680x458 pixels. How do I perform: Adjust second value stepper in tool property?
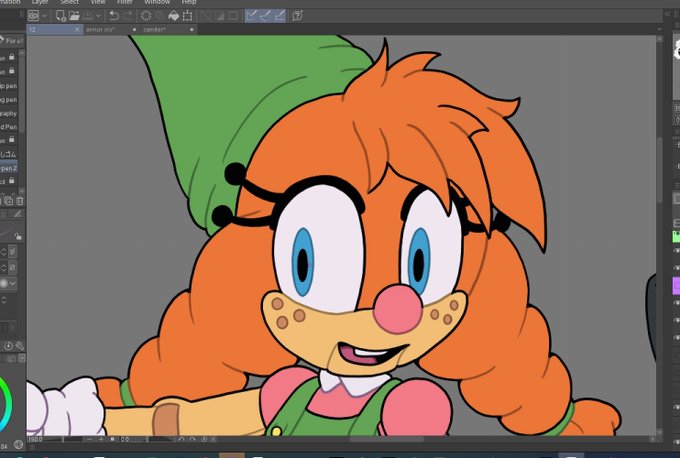(3, 267)
